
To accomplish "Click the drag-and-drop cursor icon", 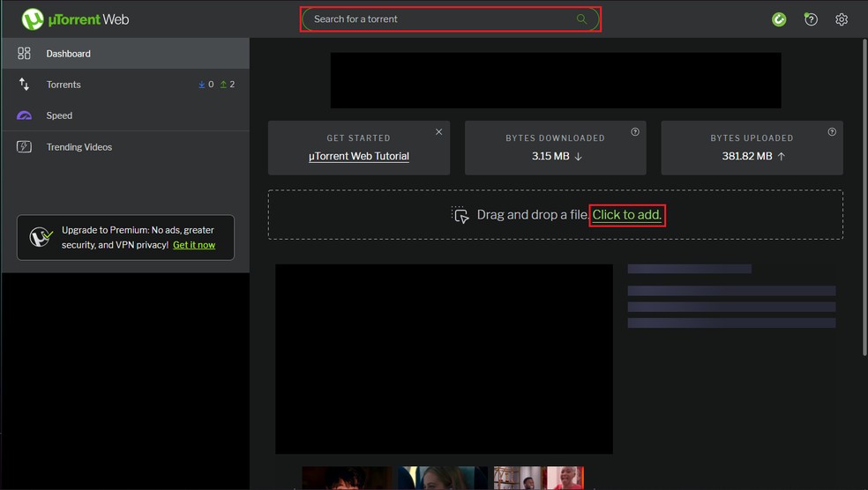I will click(x=460, y=214).
